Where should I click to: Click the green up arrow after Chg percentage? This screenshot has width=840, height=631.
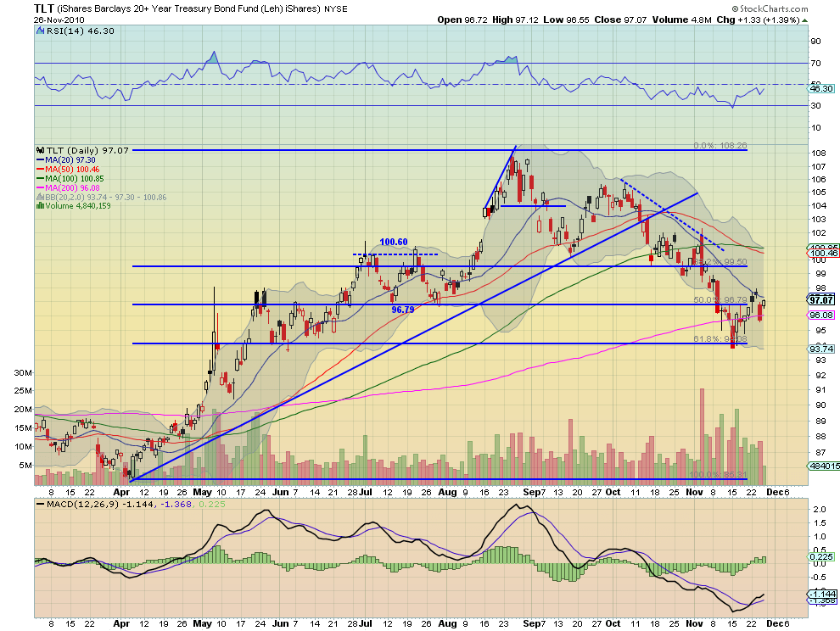804,20
